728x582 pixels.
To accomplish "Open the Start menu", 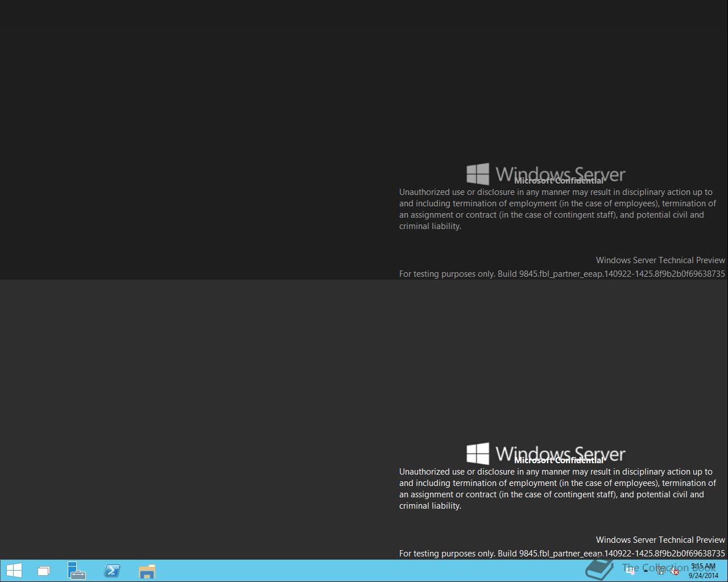I will point(14,571).
